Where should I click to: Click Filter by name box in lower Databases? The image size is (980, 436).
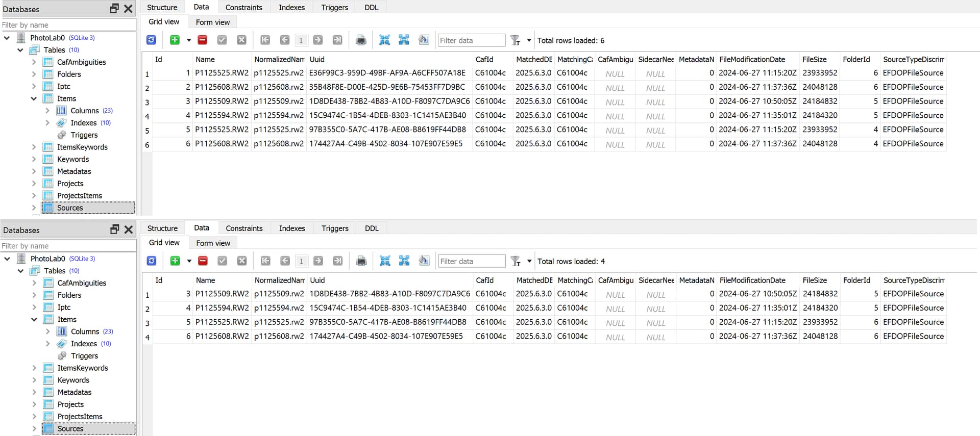(x=68, y=246)
